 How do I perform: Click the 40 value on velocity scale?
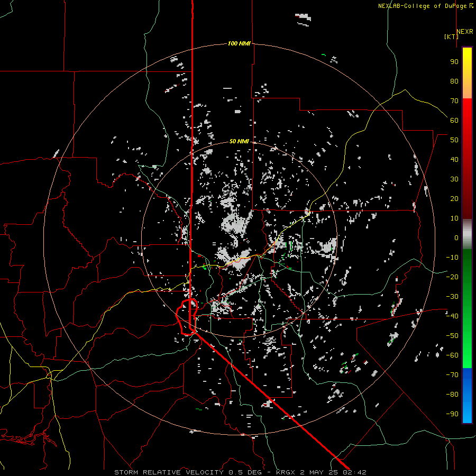coord(454,159)
